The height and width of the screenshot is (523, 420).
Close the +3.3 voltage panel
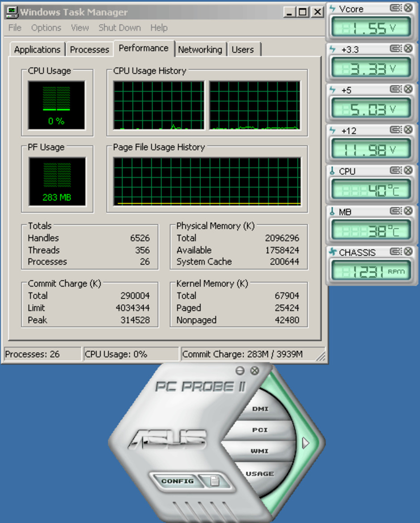pos(408,49)
